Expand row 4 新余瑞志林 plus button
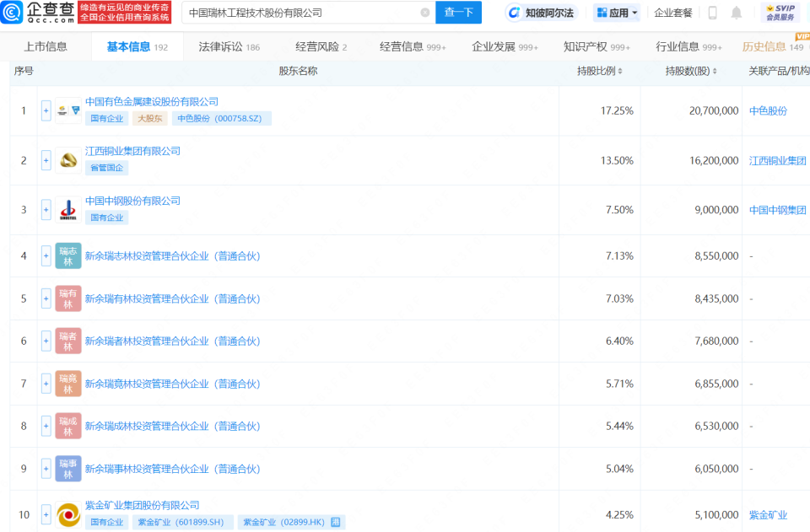 (46, 256)
